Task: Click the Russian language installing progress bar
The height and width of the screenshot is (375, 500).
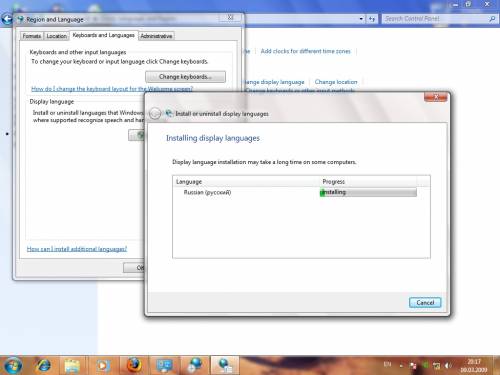Action: 368,192
